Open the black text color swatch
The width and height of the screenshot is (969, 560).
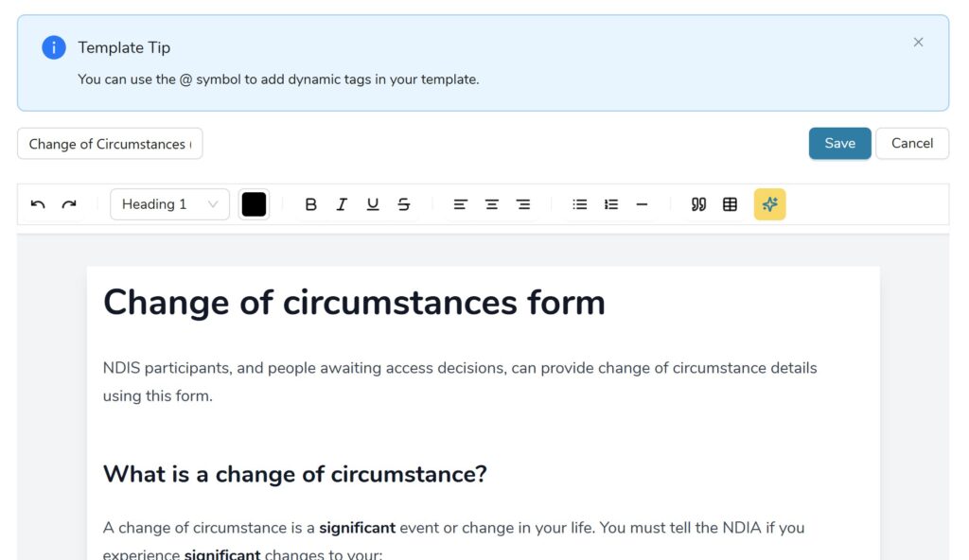click(254, 204)
